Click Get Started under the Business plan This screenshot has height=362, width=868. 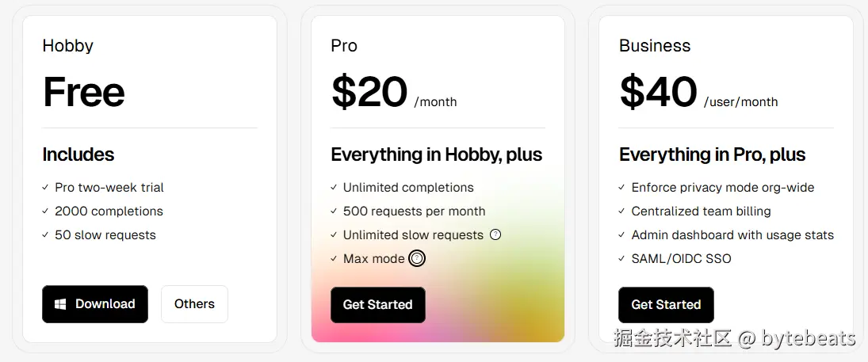pyautogui.click(x=666, y=305)
